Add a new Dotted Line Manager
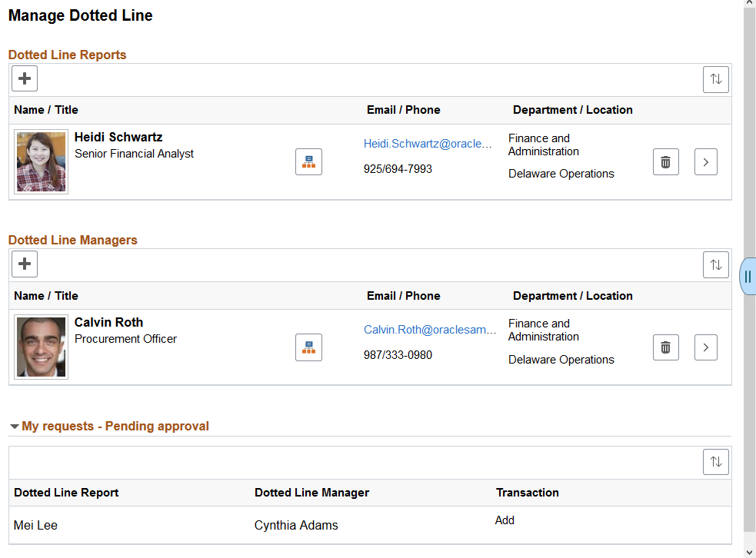The width and height of the screenshot is (756, 558). tap(25, 264)
